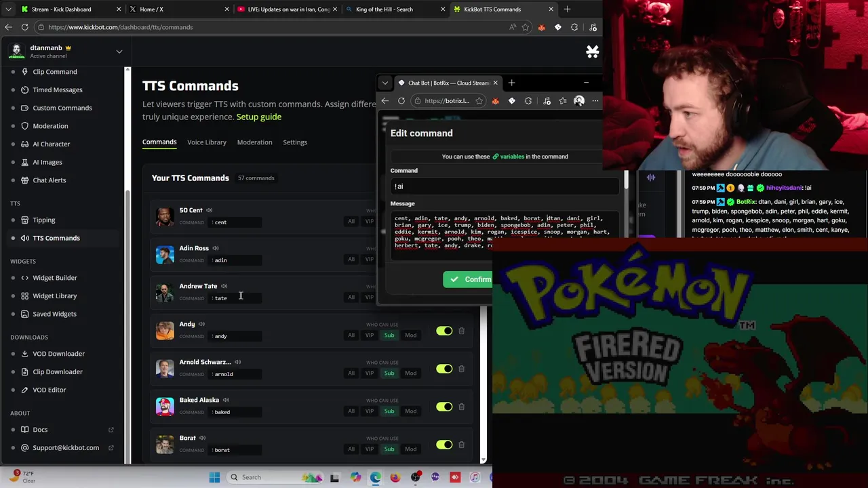Click the Andy avatar thumbnail
The image size is (868, 488).
click(165, 330)
